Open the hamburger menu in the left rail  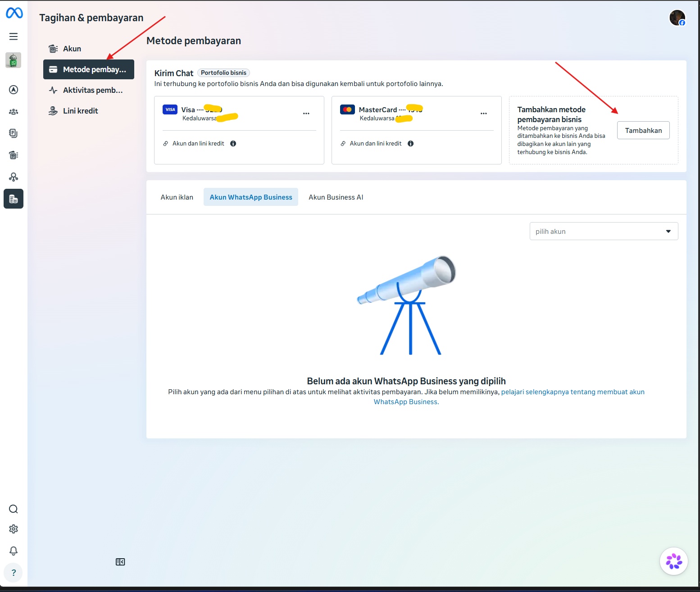pos(14,36)
